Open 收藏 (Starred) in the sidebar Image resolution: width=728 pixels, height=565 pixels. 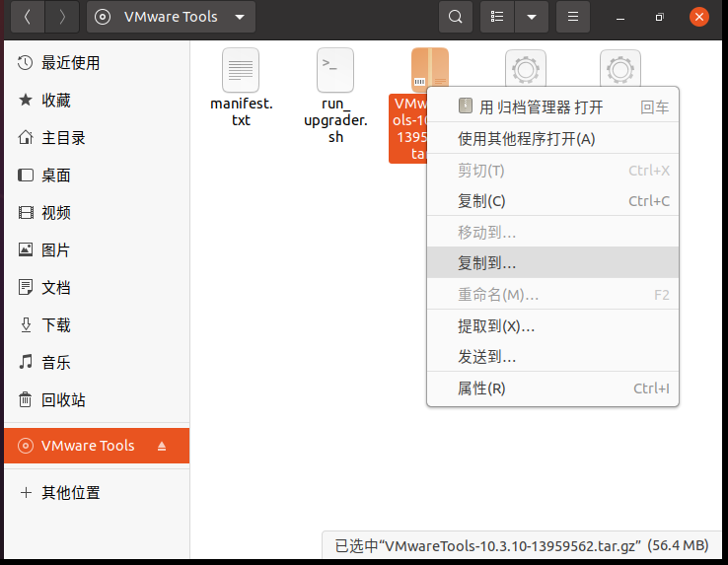97,101
